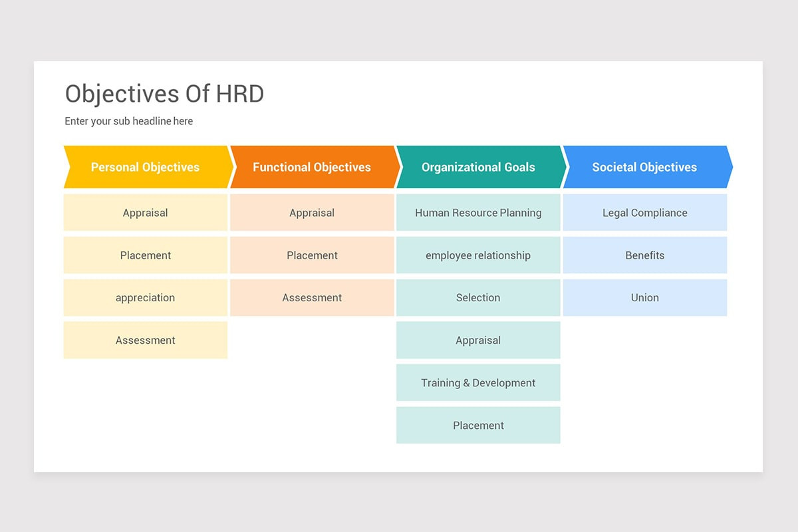Select the 'Human Resource Planning' box
Viewport: 798px width, 532px height.
[478, 213]
